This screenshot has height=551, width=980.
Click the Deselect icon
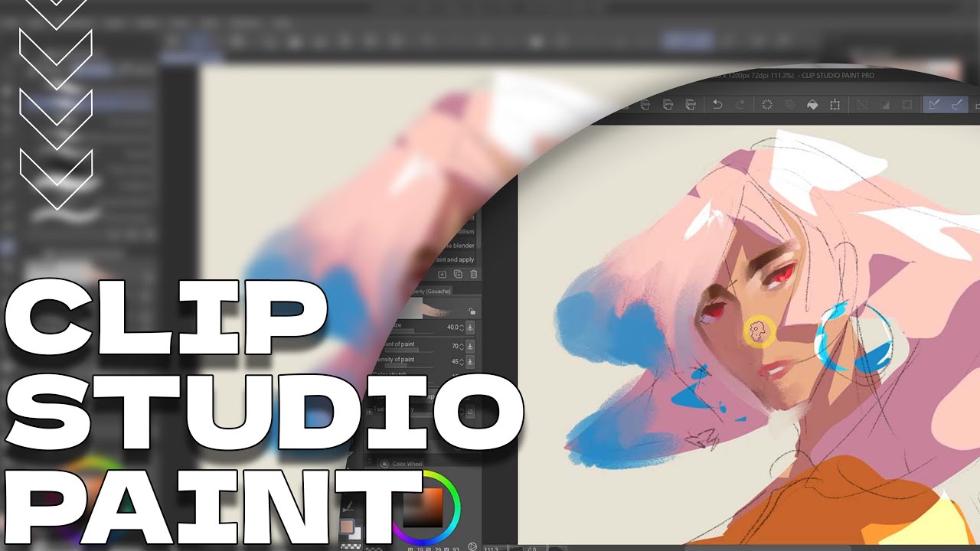[x=862, y=105]
